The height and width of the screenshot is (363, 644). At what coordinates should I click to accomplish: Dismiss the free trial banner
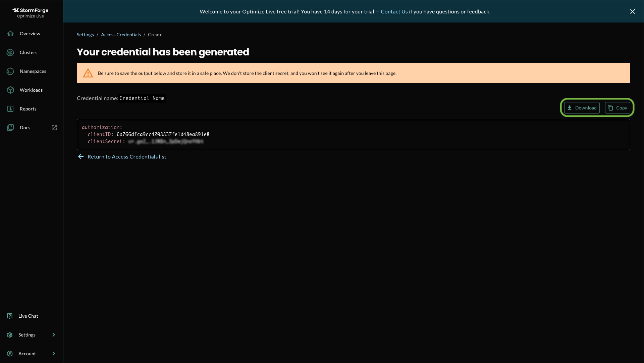(x=632, y=11)
